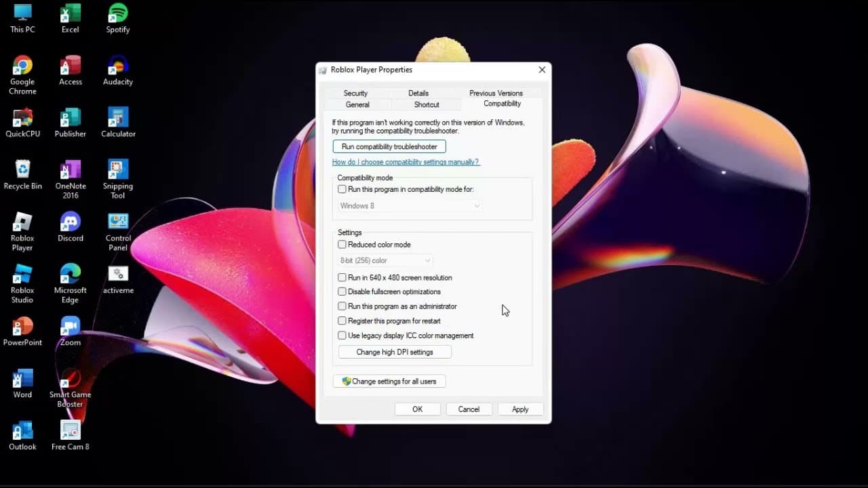Click the Zoom desktop icon
Screen dimensions: 868x488
point(71,331)
